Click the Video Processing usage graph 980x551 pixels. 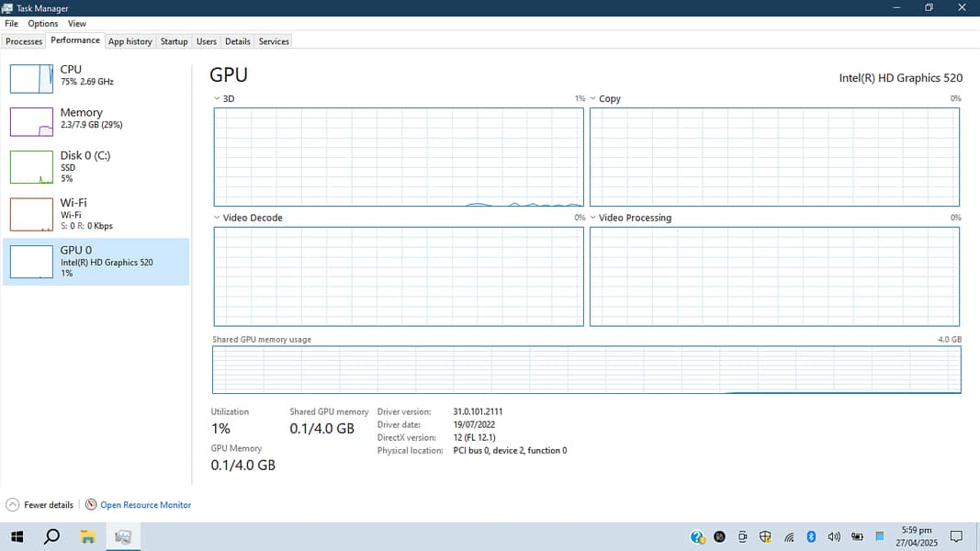point(774,276)
